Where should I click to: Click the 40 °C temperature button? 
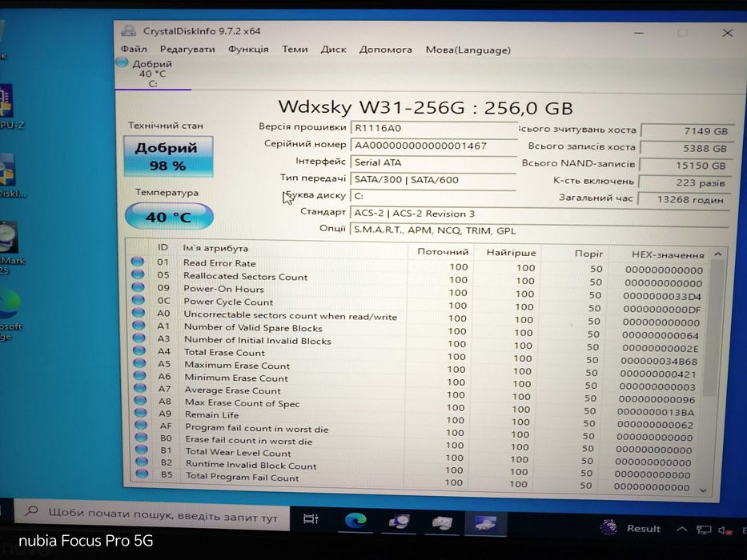(x=169, y=217)
